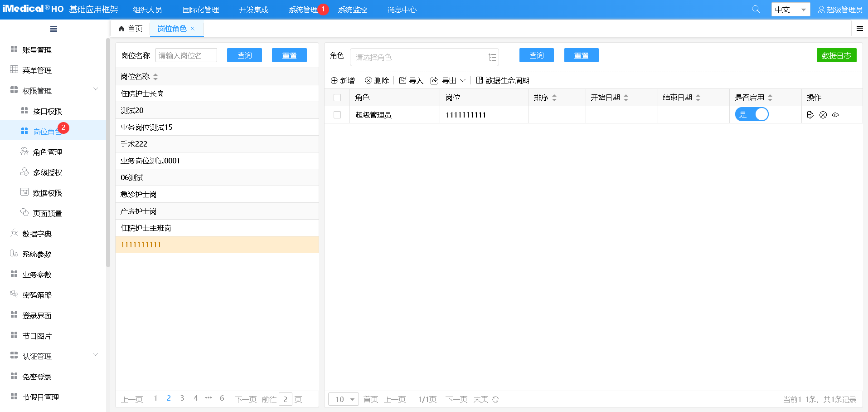Open the page size dropdown showing 10
The image size is (868, 412).
coord(344,399)
